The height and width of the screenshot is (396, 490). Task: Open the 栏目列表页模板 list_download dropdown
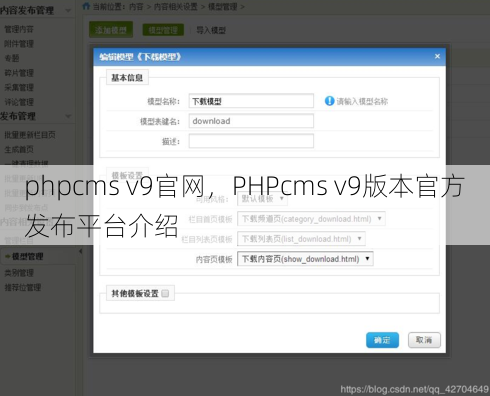pyautogui.click(x=301, y=239)
